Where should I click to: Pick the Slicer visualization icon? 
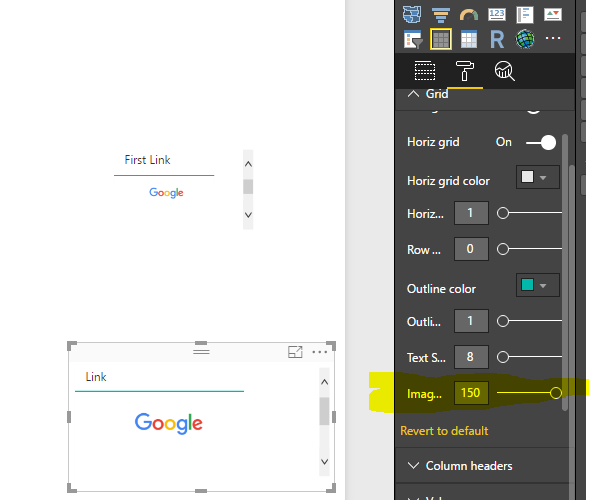tap(413, 39)
